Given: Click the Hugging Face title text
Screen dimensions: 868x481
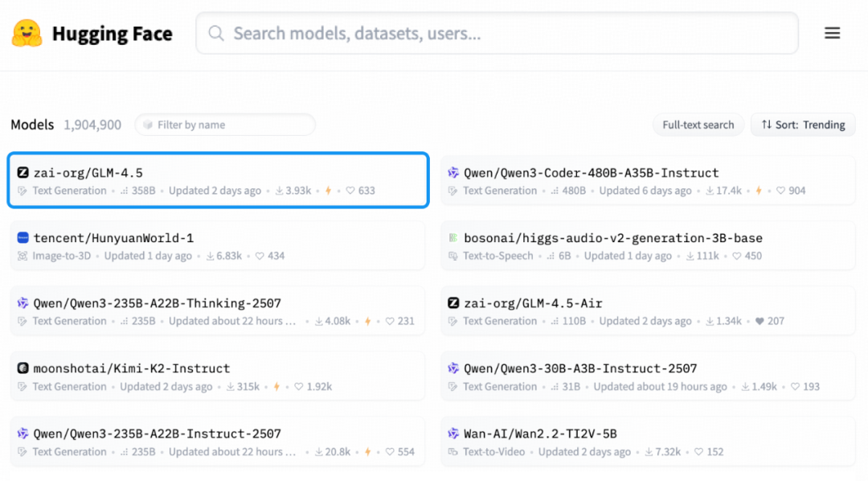Looking at the screenshot, I should 113,34.
